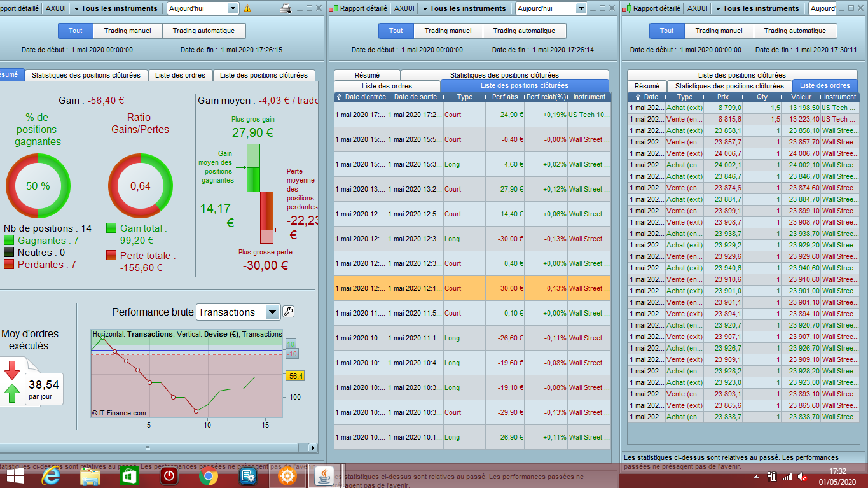Click the 13 198,50 value cell
Image resolution: width=868 pixels, height=488 pixels.
point(801,108)
